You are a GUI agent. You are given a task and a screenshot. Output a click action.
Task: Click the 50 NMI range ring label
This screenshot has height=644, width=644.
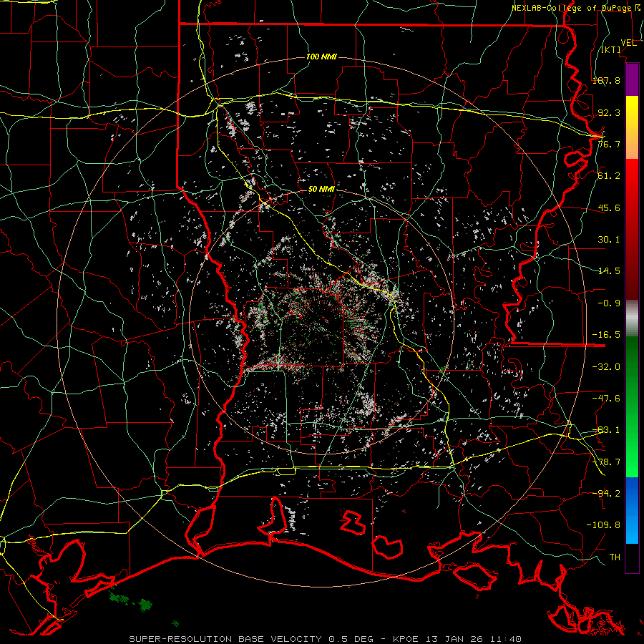point(321,190)
